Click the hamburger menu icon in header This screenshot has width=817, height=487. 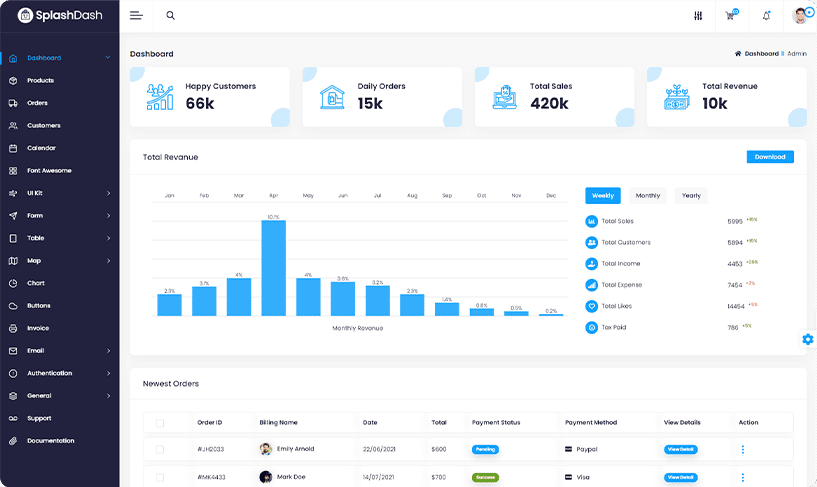[136, 16]
